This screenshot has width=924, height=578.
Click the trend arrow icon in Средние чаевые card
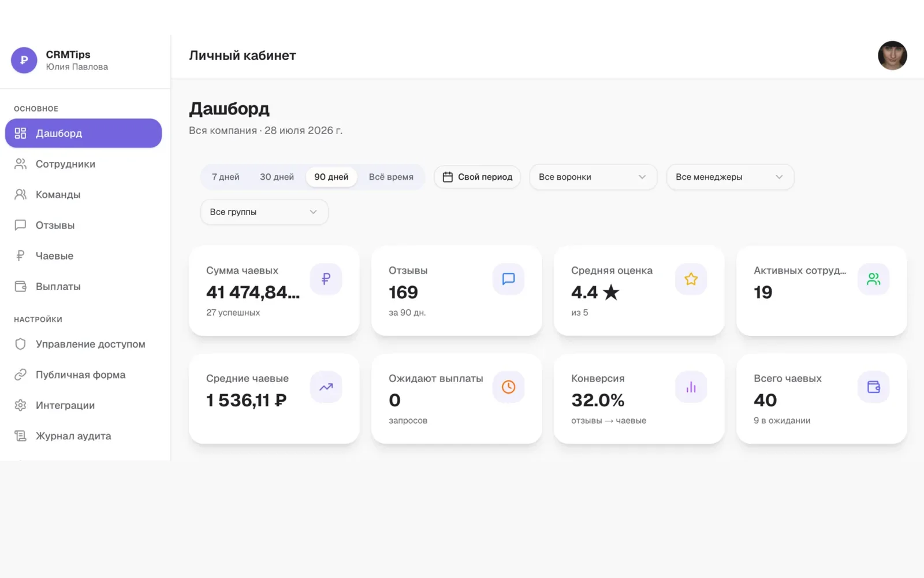326,387
